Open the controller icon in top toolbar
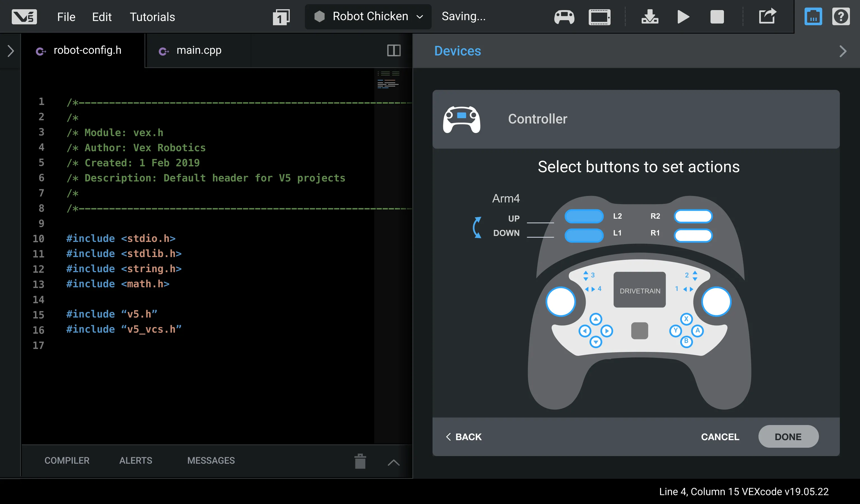 (x=564, y=17)
